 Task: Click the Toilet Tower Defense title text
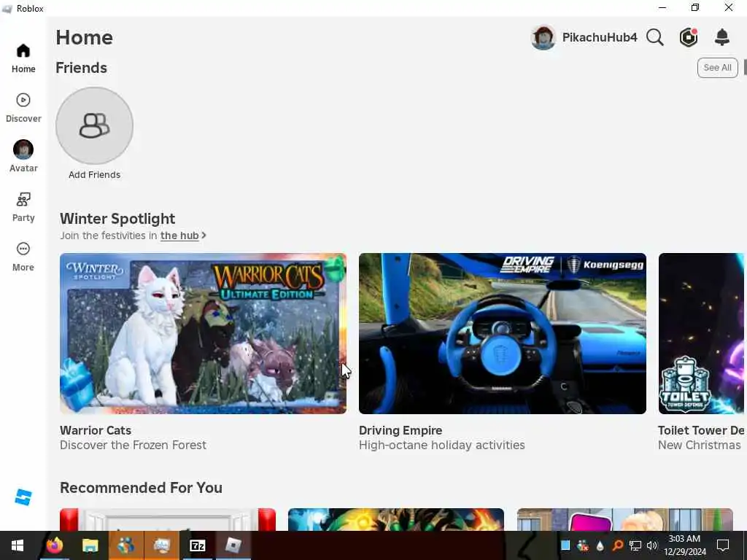tap(701, 430)
